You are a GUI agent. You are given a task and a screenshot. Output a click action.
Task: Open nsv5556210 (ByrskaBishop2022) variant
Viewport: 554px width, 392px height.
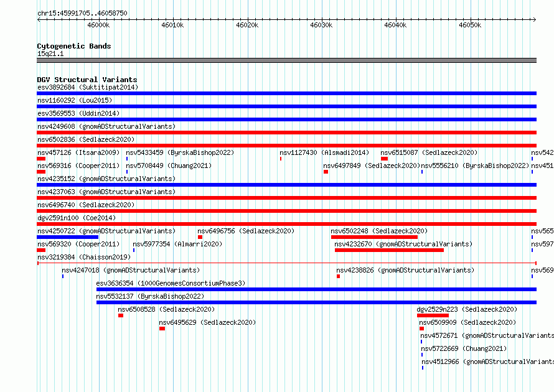[475, 166]
